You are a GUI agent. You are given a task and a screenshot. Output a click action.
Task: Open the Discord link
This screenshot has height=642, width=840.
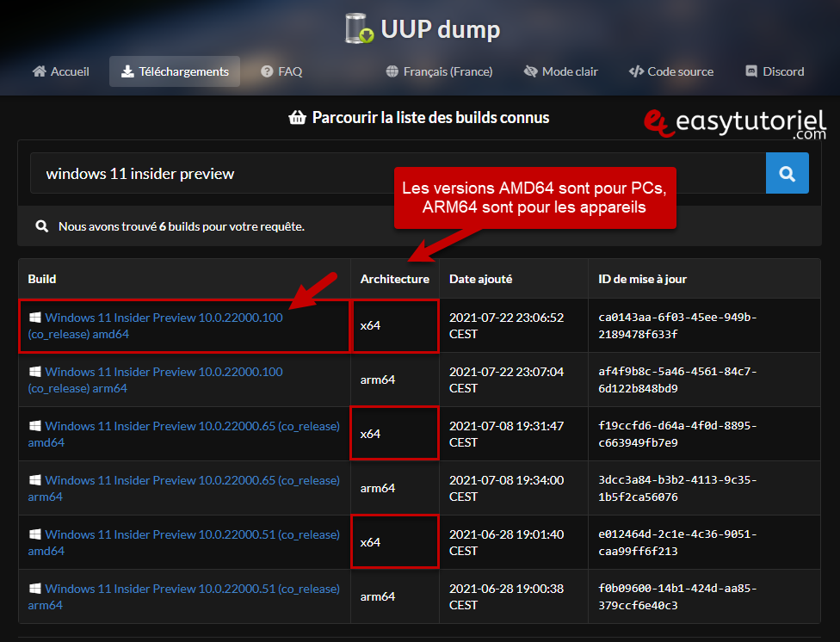pyautogui.click(x=775, y=71)
